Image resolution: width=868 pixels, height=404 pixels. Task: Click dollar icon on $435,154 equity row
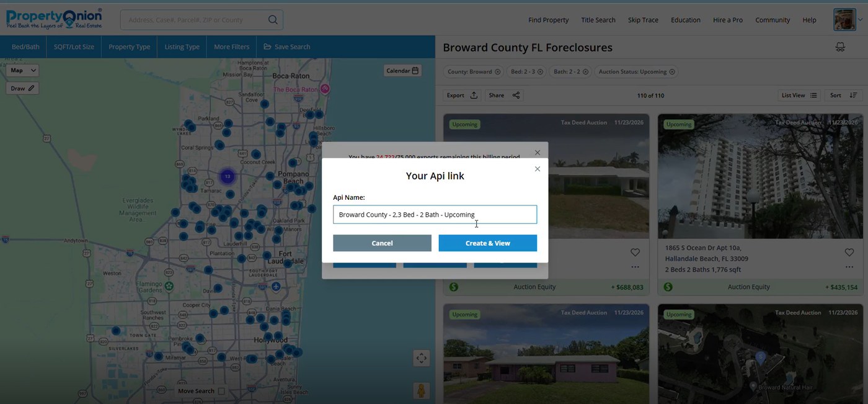[x=668, y=287]
